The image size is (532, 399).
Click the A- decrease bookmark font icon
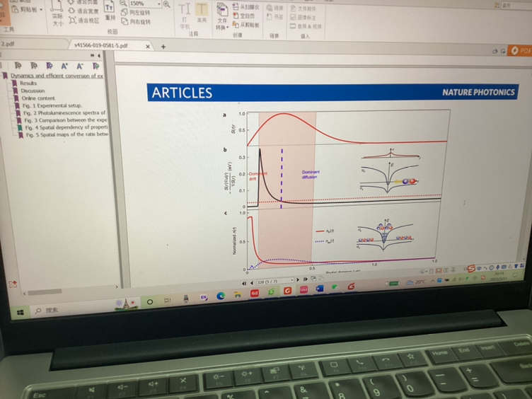(x=80, y=66)
